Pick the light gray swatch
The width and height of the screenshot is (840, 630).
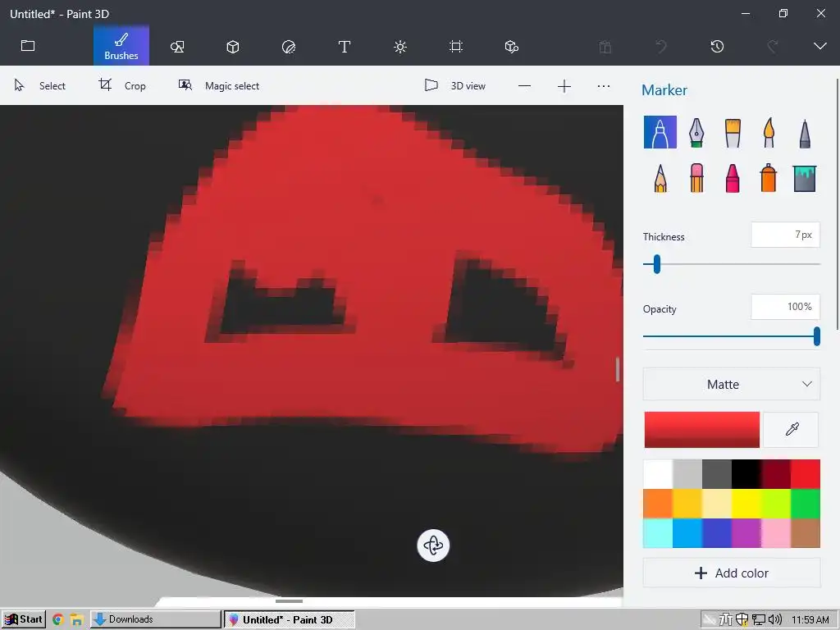coord(687,474)
